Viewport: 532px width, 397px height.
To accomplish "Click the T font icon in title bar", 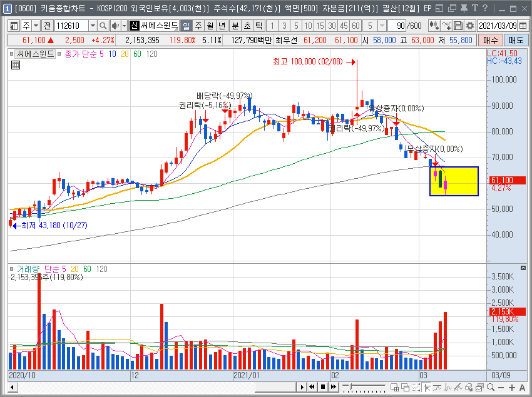I will point(474,8).
